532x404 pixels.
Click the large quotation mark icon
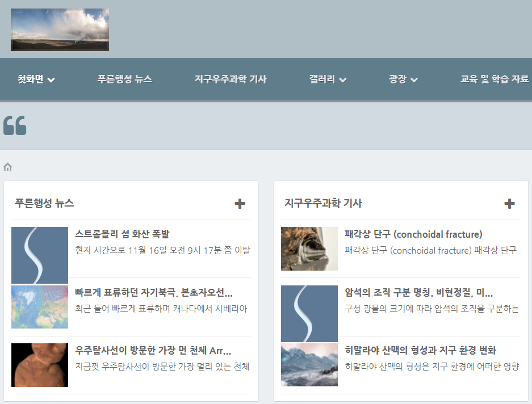pyautogui.click(x=15, y=125)
